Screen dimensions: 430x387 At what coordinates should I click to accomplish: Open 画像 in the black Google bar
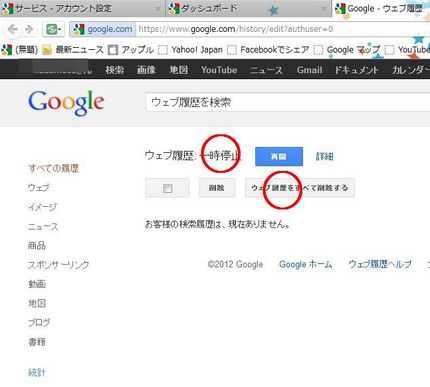(x=146, y=70)
